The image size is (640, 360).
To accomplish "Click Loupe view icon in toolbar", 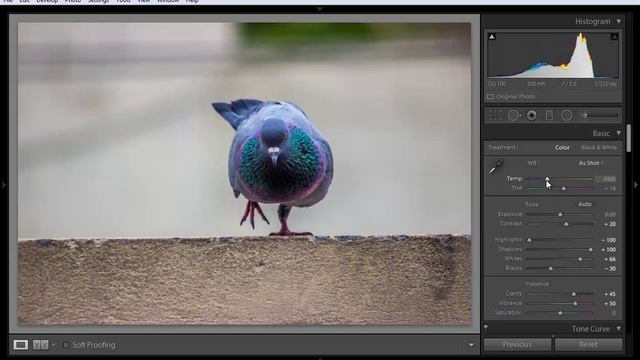I will pyautogui.click(x=20, y=345).
